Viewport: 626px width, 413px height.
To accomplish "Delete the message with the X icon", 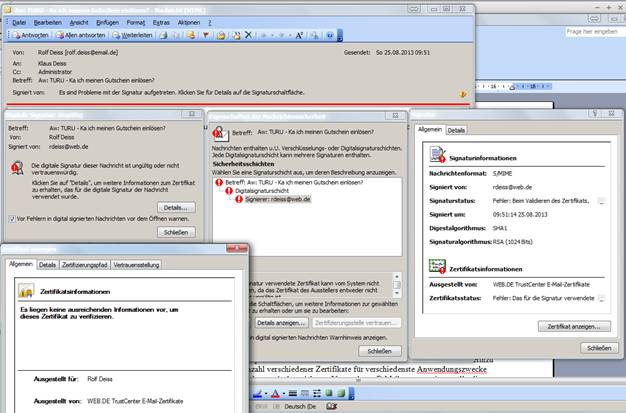I will click(x=248, y=35).
